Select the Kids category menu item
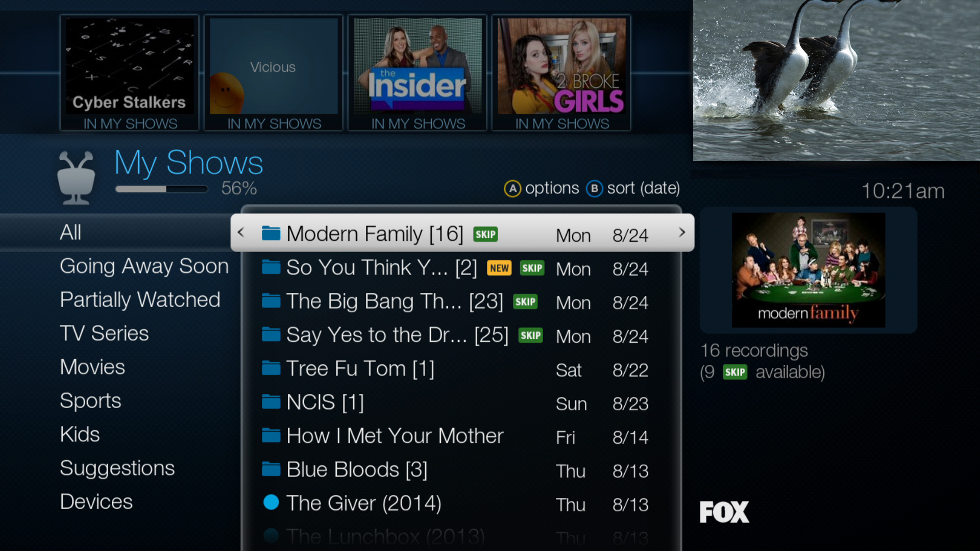The width and height of the screenshot is (980, 551). tap(80, 434)
